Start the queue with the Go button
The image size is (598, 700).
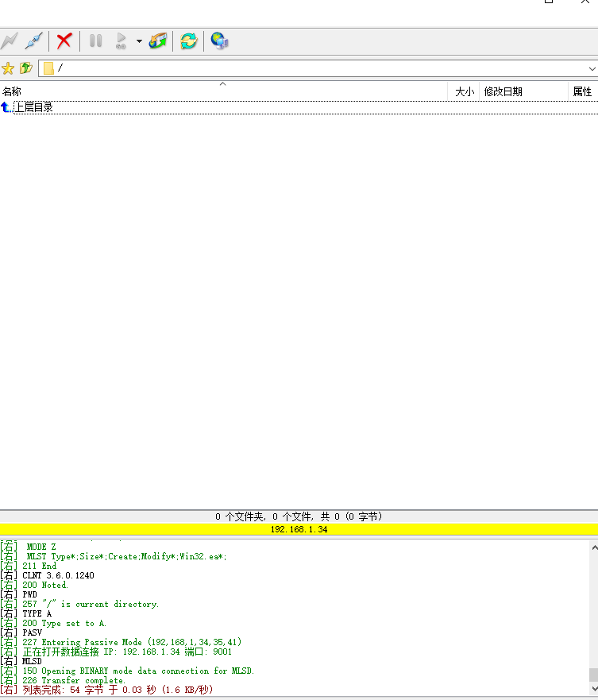pos(121,41)
